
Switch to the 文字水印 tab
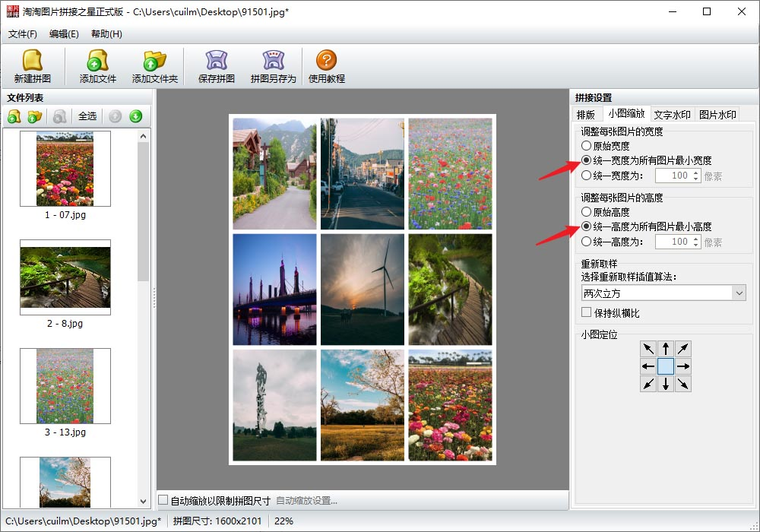(672, 115)
